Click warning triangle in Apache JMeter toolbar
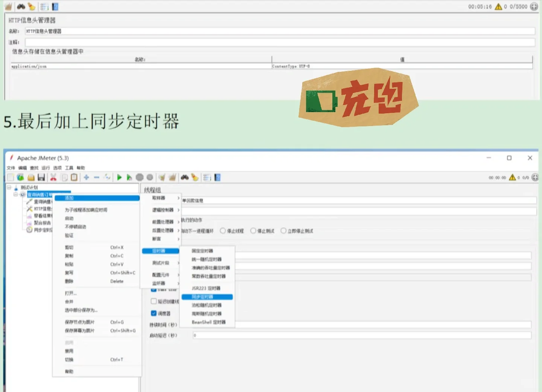 tap(512, 177)
